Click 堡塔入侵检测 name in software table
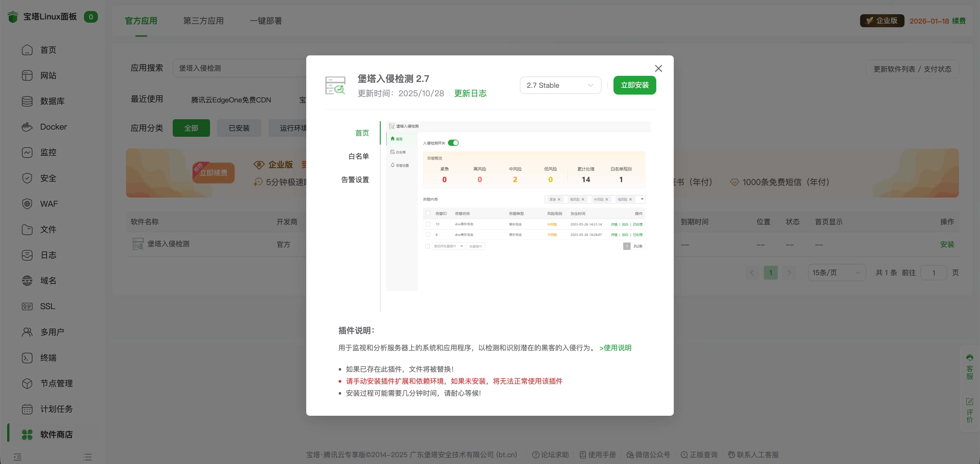 click(168, 244)
